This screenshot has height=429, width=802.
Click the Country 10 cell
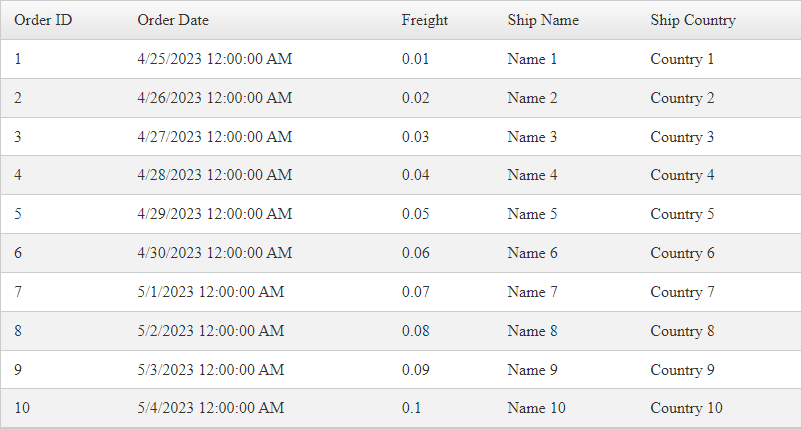coord(686,409)
